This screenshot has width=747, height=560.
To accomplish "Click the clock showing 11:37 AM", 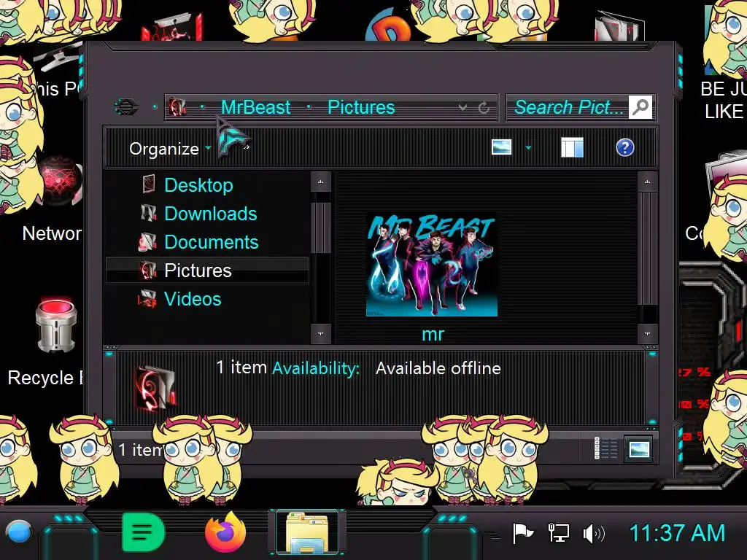I will (677, 533).
